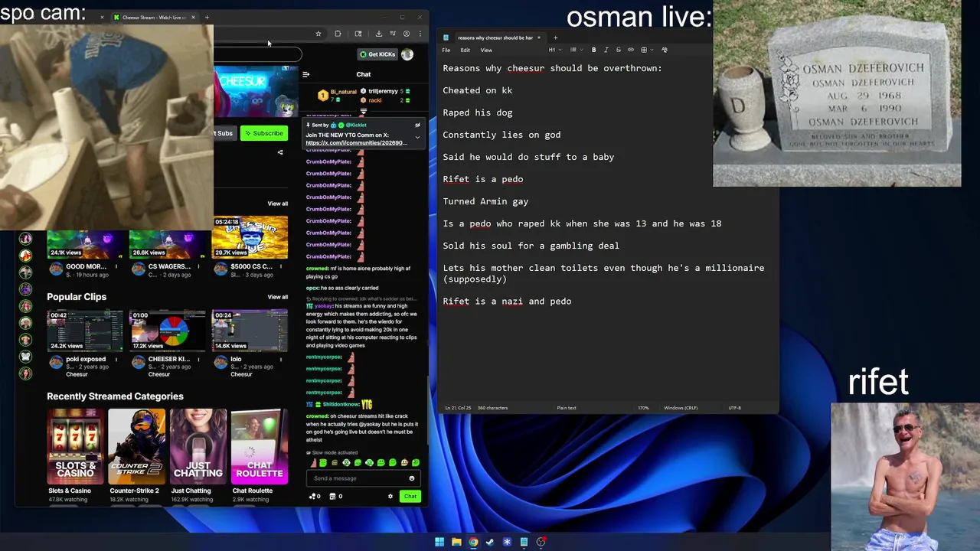Viewport: 980px width, 551px height.
Task: Open the poki exposed clip
Action: pos(85,331)
